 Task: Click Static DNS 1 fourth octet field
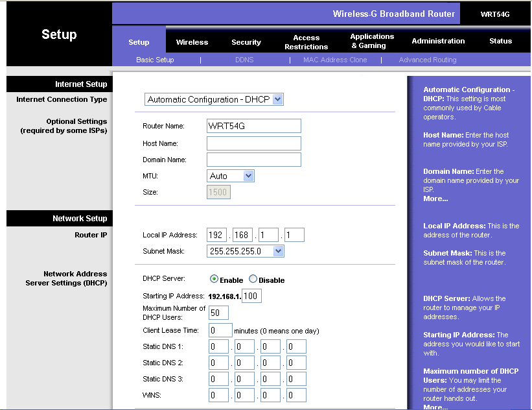pos(296,346)
